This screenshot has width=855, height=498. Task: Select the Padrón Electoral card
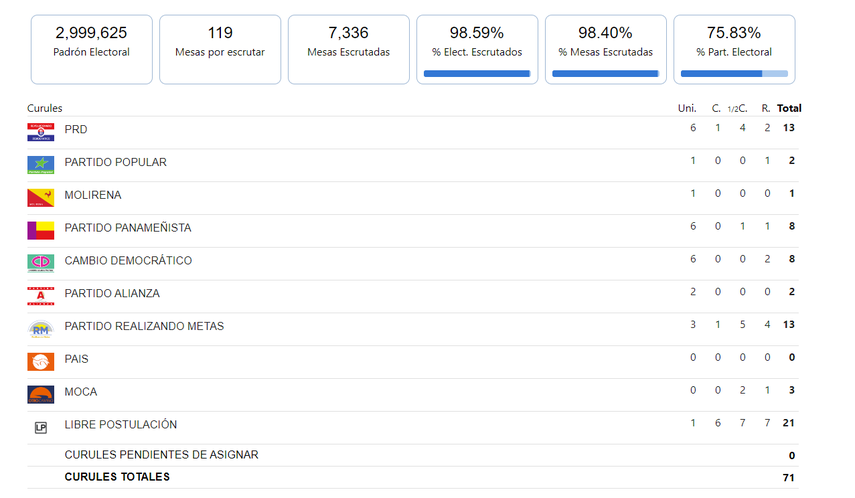tap(92, 49)
